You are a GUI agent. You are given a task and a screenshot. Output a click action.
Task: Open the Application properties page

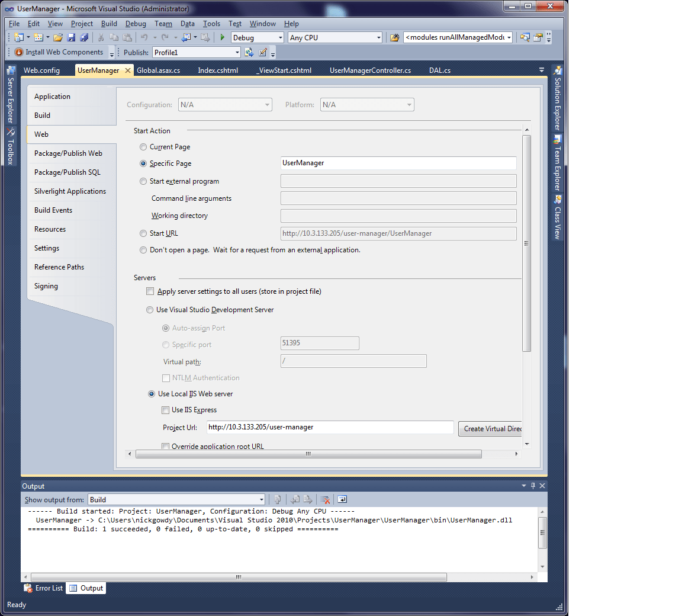click(x=52, y=97)
